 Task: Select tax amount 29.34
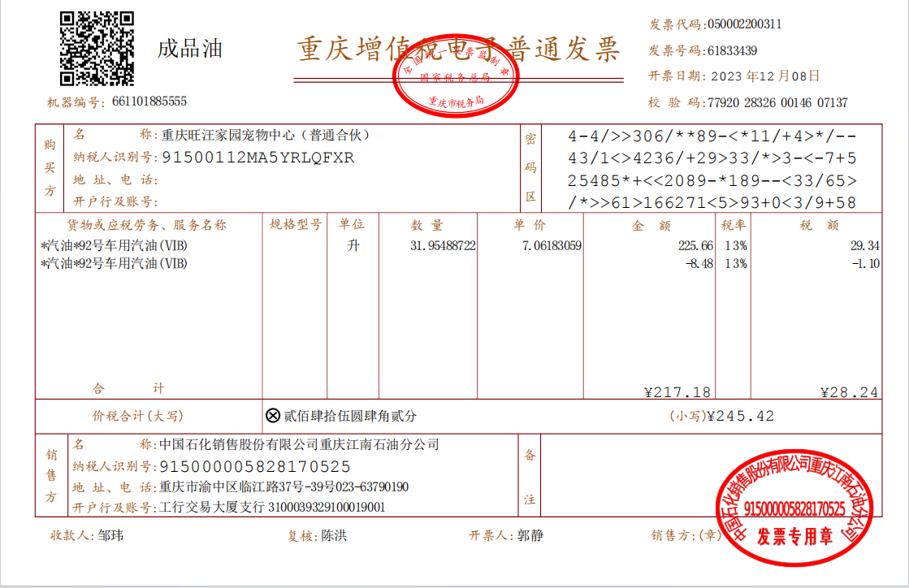[x=865, y=245]
